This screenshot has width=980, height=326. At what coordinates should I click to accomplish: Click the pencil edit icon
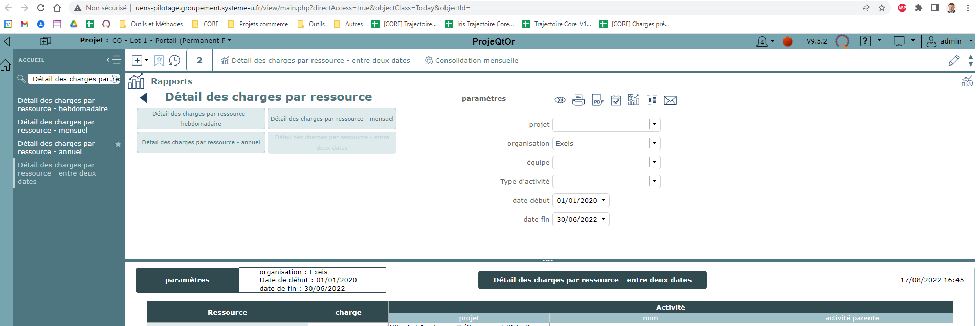click(x=954, y=60)
